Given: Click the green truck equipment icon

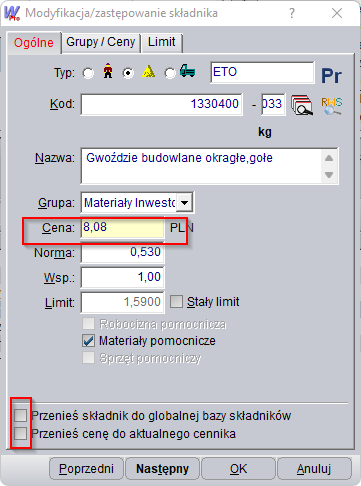Looking at the screenshot, I should (187, 71).
